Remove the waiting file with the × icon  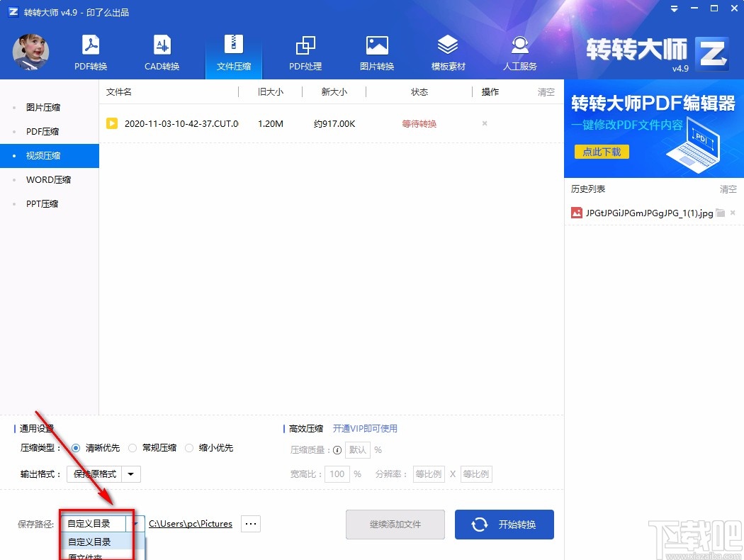click(484, 123)
